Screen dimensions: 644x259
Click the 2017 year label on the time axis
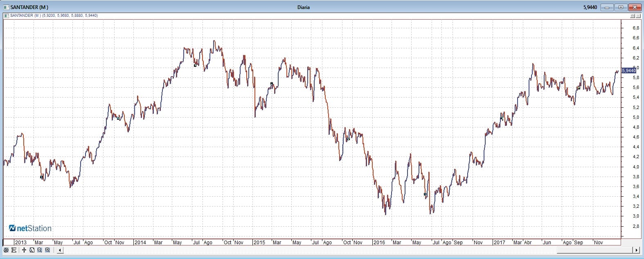pos(500,242)
